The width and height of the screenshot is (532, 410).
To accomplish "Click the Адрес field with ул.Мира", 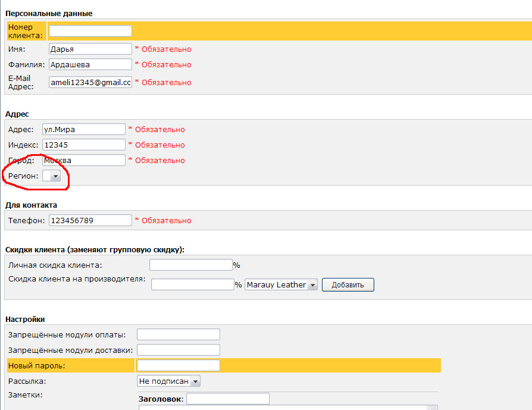I will tap(84, 129).
